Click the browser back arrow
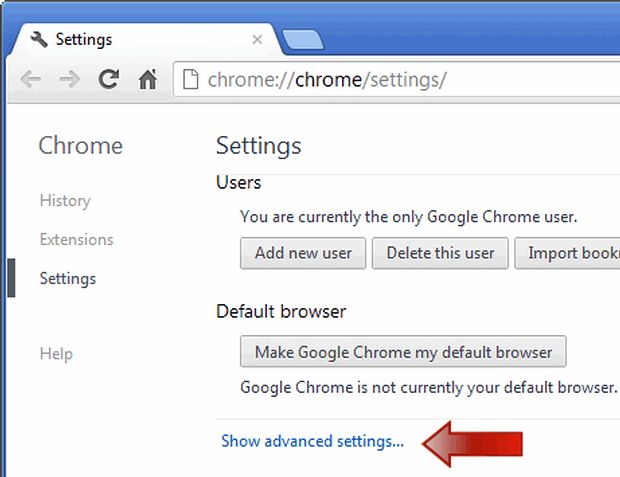The image size is (620, 477). click(x=31, y=80)
